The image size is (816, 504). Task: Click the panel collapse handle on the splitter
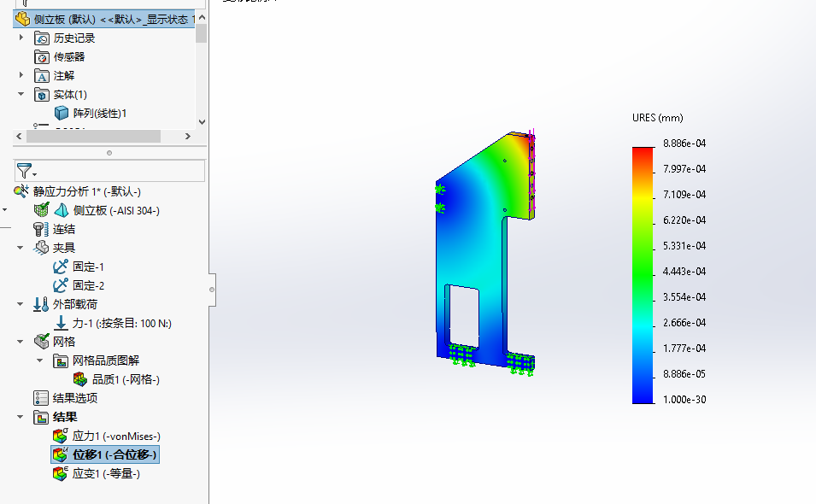point(212,290)
